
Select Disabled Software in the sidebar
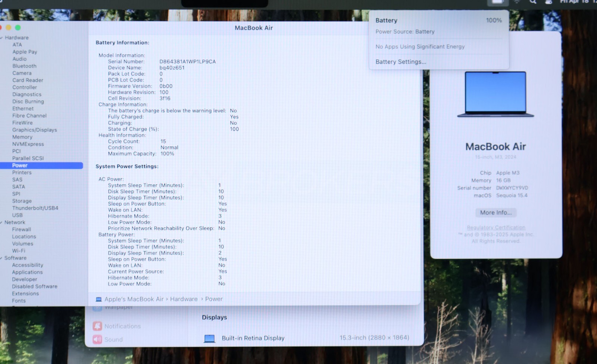34,286
